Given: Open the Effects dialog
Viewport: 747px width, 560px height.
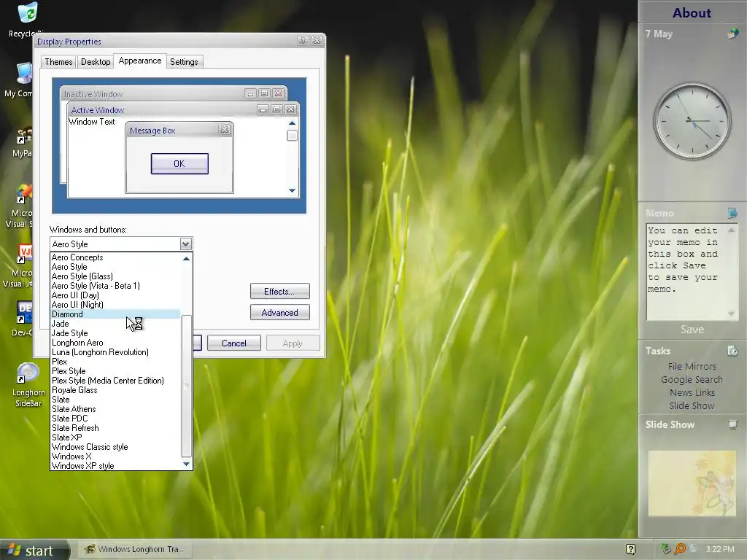Looking at the screenshot, I should (279, 292).
